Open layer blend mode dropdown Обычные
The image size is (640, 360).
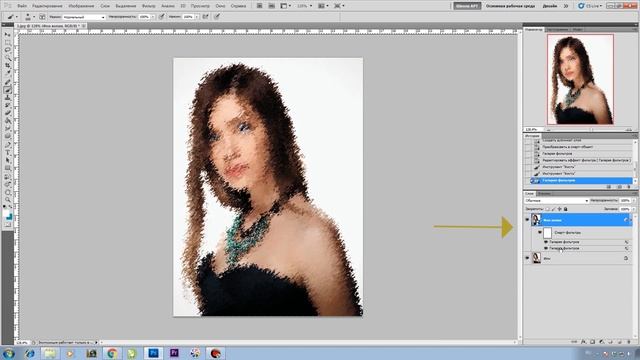coord(557,200)
